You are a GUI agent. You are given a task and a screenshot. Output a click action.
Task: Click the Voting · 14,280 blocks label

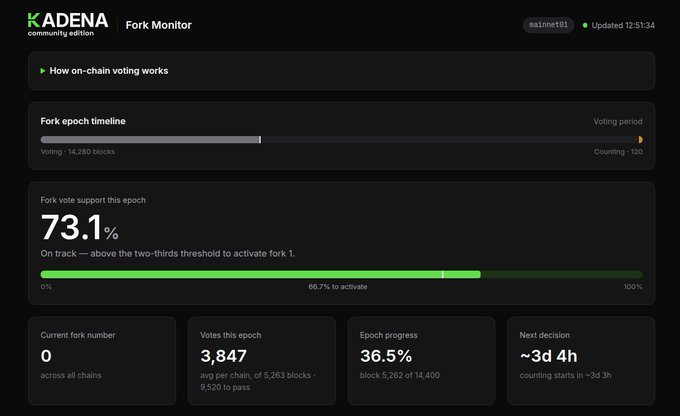click(x=78, y=152)
